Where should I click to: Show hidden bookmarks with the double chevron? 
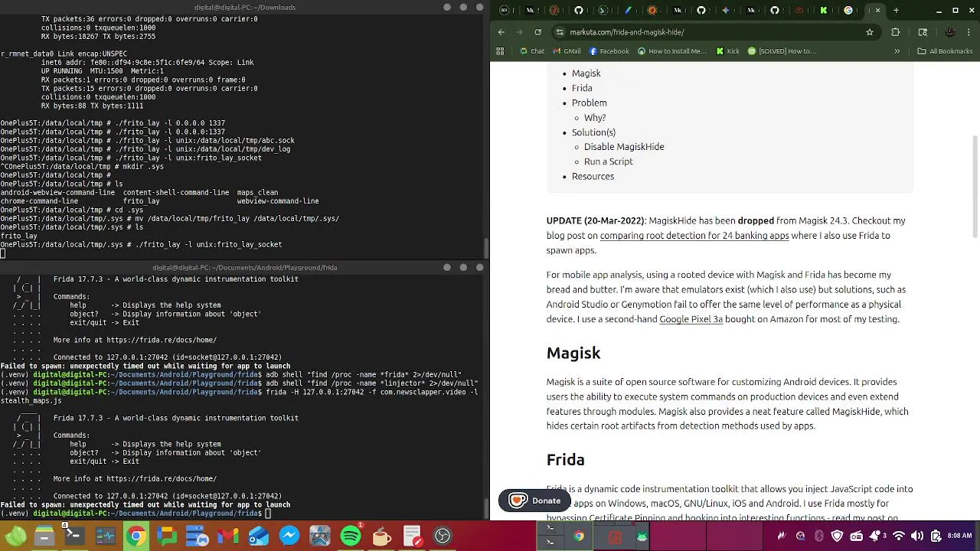coord(897,51)
